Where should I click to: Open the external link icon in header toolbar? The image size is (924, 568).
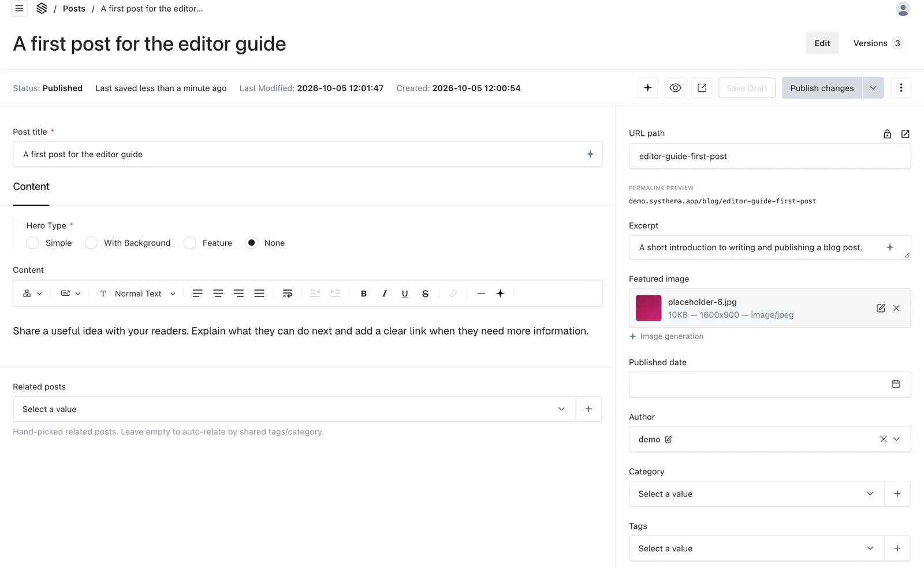pyautogui.click(x=702, y=88)
